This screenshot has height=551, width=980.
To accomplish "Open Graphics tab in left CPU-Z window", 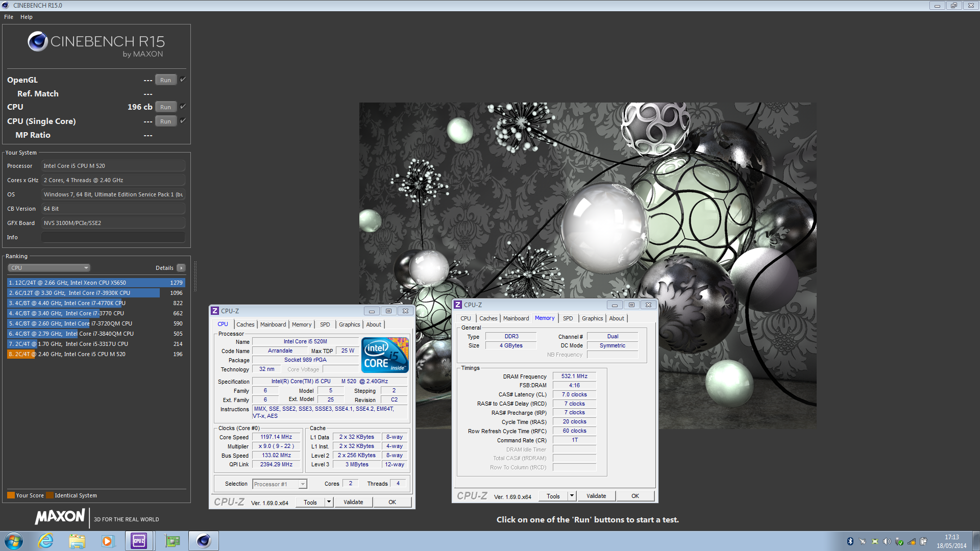I will [x=350, y=324].
